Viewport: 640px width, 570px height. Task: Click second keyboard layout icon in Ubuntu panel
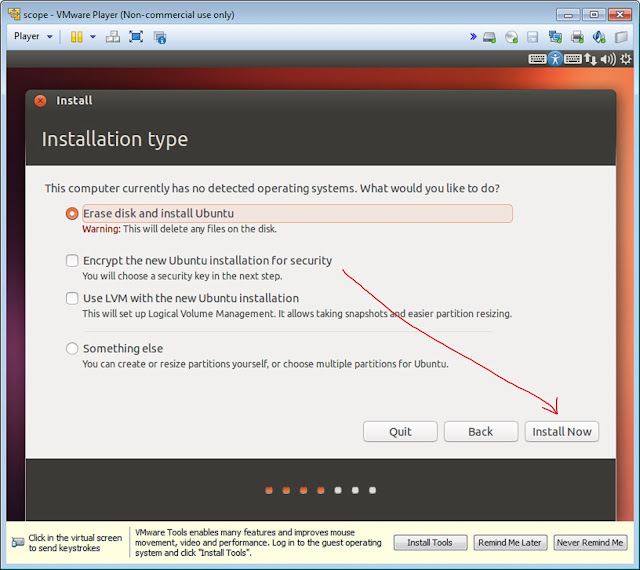[573, 59]
